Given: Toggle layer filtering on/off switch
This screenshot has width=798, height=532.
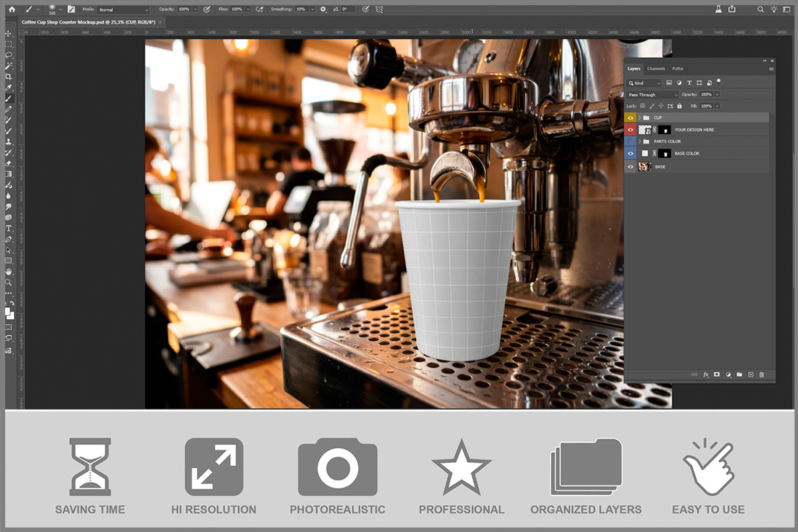Looking at the screenshot, I should (x=719, y=82).
